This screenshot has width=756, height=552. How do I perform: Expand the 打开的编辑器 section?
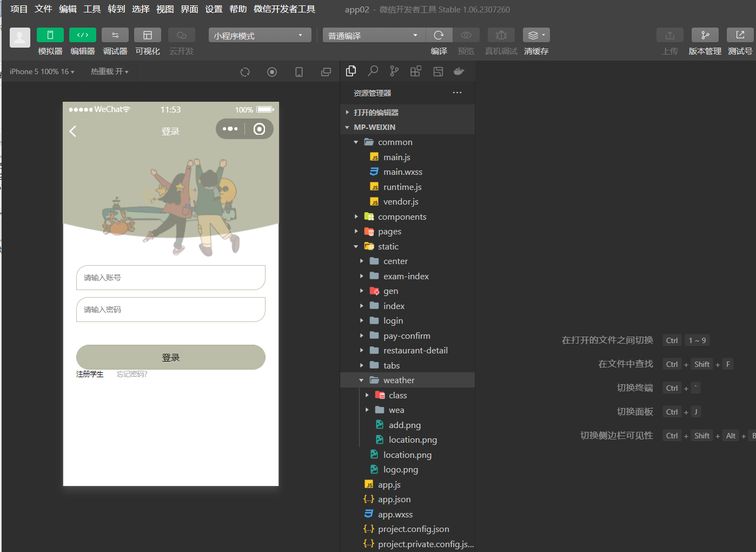[x=408, y=113]
